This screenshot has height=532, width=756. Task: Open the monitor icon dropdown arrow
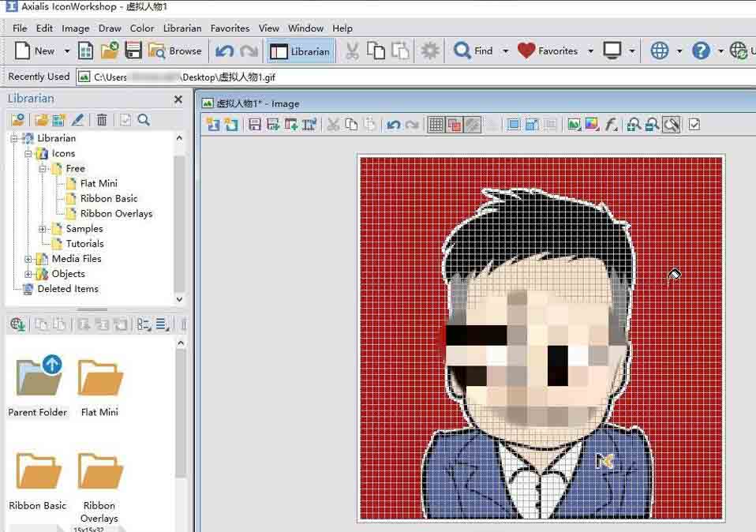point(631,51)
